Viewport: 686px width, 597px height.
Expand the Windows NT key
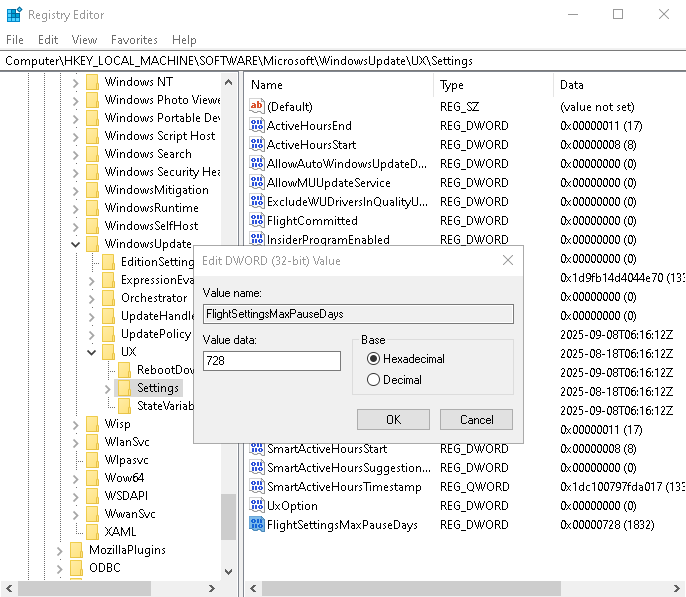[76, 82]
